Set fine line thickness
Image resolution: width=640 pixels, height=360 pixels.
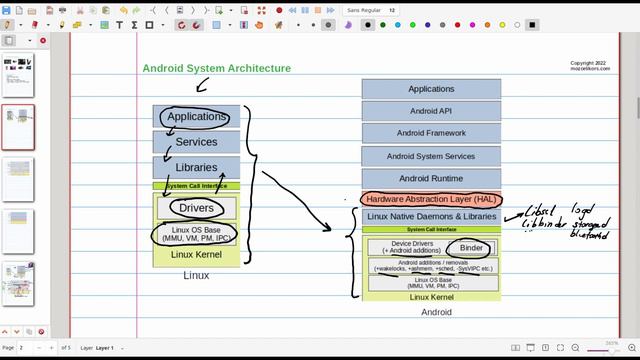click(x=298, y=25)
